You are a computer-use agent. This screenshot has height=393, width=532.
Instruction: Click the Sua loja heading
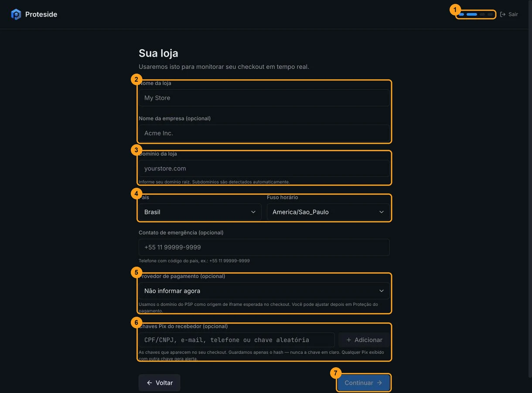click(158, 53)
